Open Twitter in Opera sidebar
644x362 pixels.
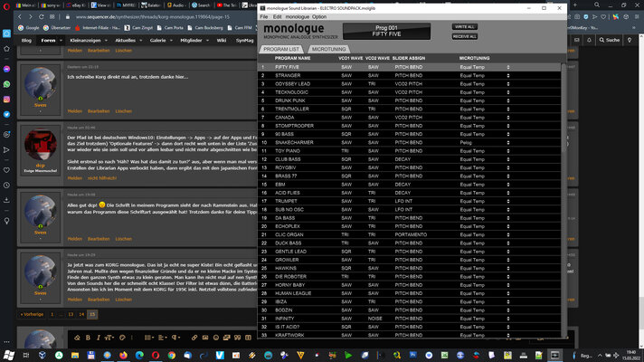[6, 115]
